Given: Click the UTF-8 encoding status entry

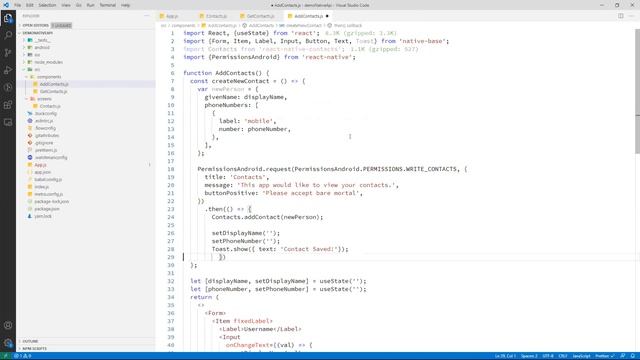Looking at the screenshot, I should tap(548, 356).
